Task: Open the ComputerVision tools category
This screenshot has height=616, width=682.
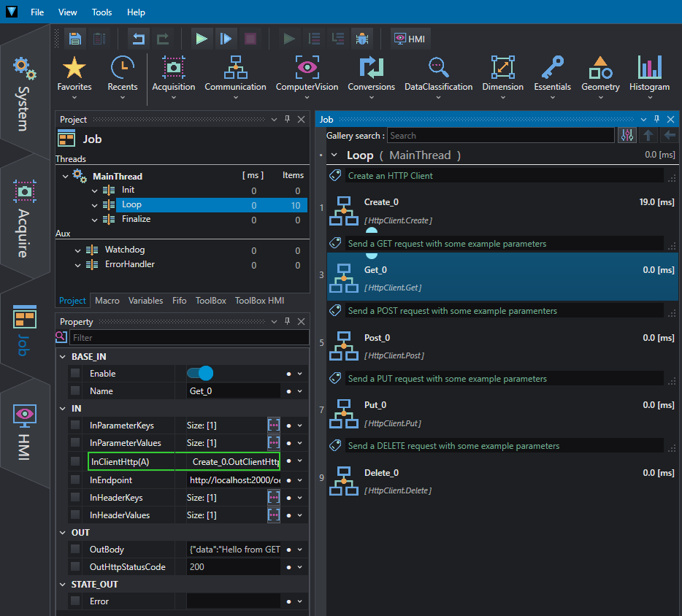Action: tap(307, 77)
